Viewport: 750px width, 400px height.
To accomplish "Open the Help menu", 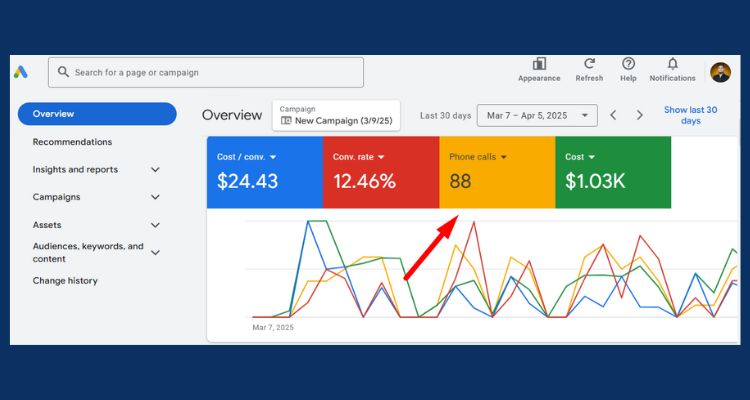I will pos(628,70).
